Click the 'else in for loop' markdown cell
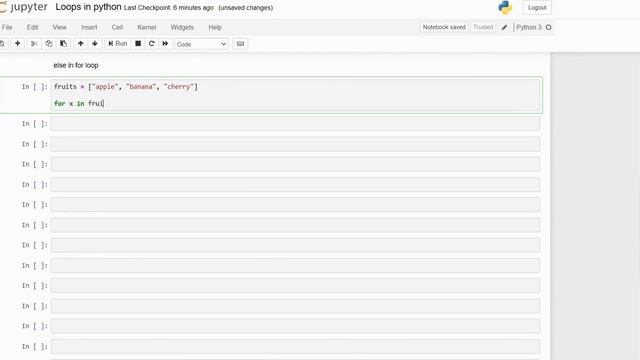The height and width of the screenshot is (360, 640). click(x=76, y=65)
